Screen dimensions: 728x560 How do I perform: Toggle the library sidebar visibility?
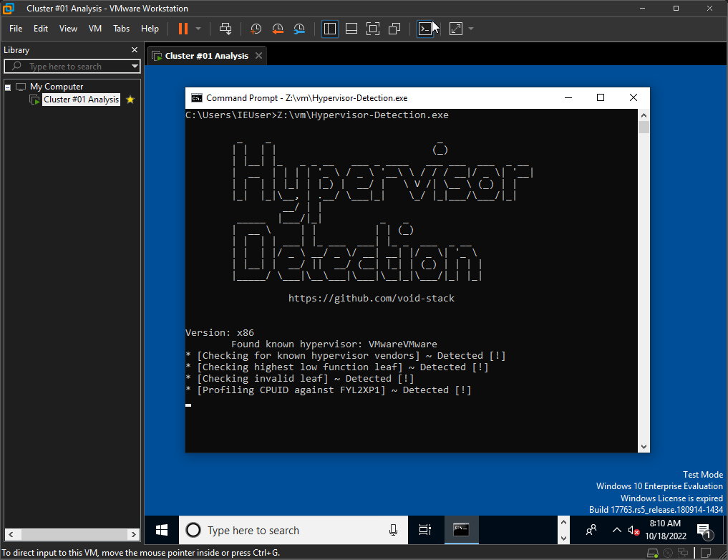click(330, 29)
